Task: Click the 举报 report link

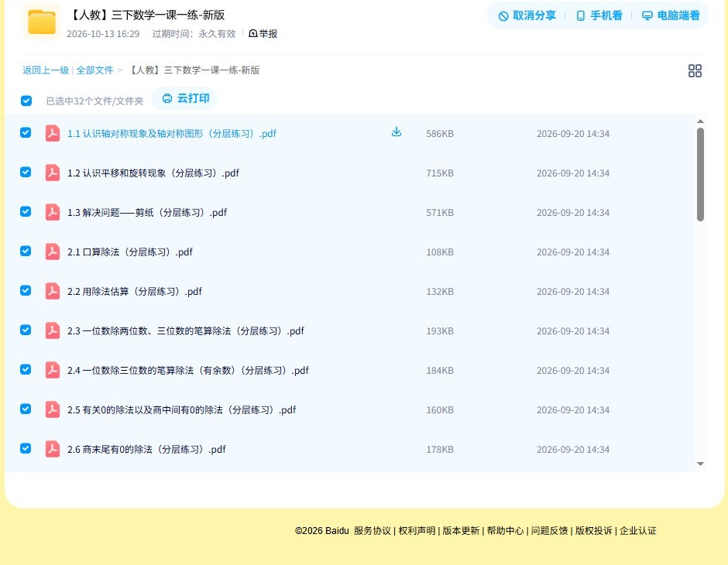Action: tap(263, 33)
